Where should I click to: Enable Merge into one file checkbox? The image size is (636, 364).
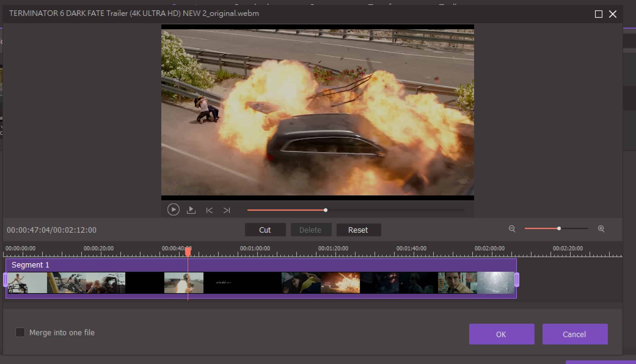click(x=20, y=332)
